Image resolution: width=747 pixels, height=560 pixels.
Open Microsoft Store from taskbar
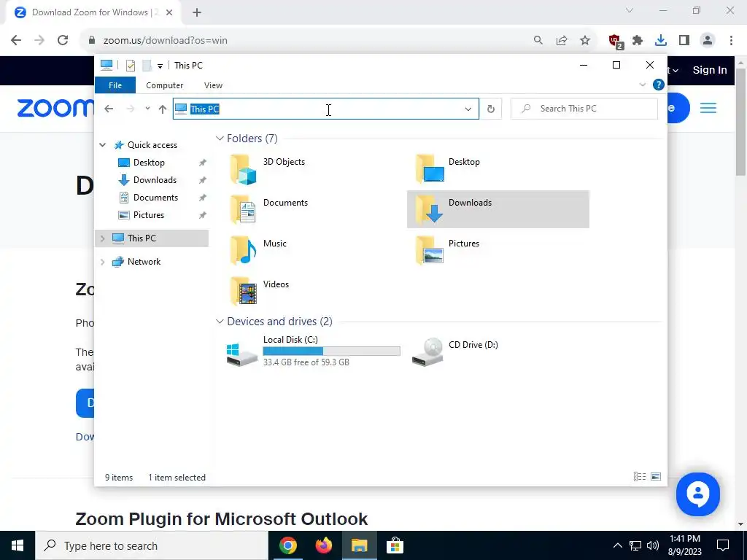pos(395,545)
